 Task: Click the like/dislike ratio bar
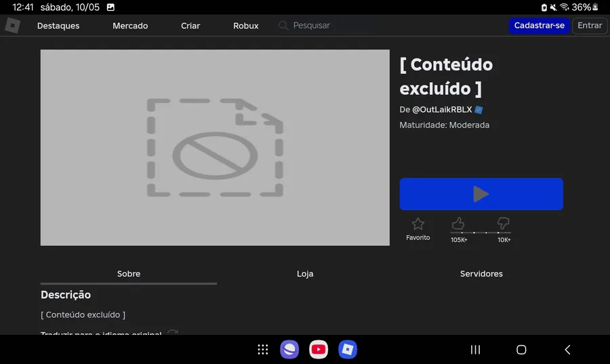coord(481,232)
